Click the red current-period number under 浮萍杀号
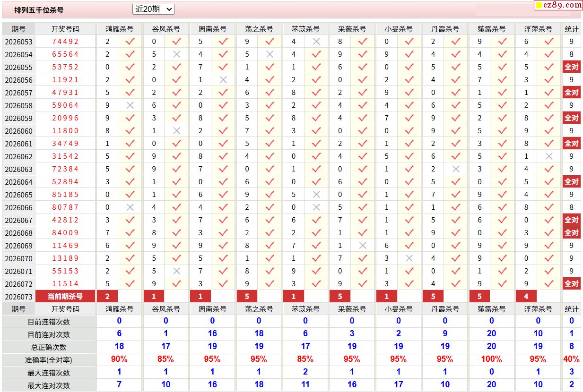The image size is (583, 392). tap(526, 297)
